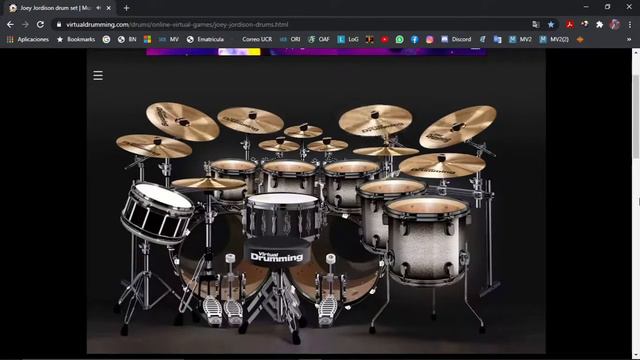Toggle the bookmark star for this page

pos(551,24)
